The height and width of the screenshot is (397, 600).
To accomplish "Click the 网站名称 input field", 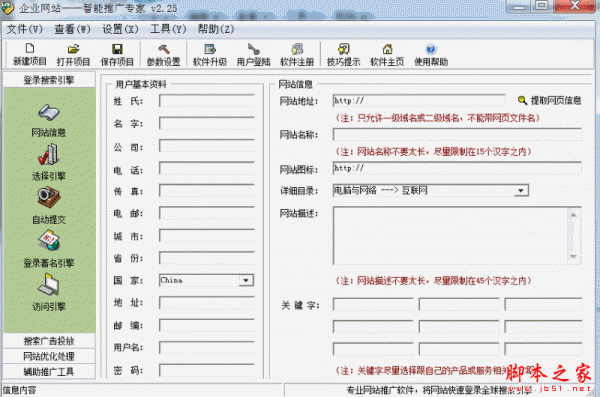I will click(x=457, y=134).
